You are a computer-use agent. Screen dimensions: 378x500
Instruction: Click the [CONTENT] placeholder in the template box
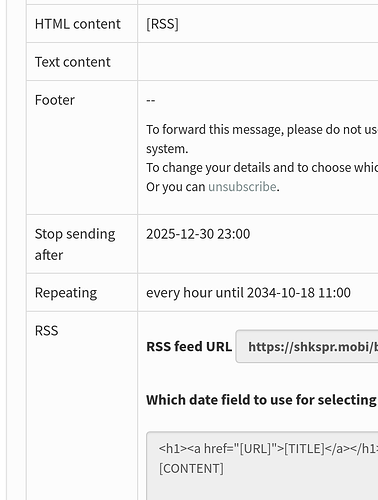coord(191,469)
